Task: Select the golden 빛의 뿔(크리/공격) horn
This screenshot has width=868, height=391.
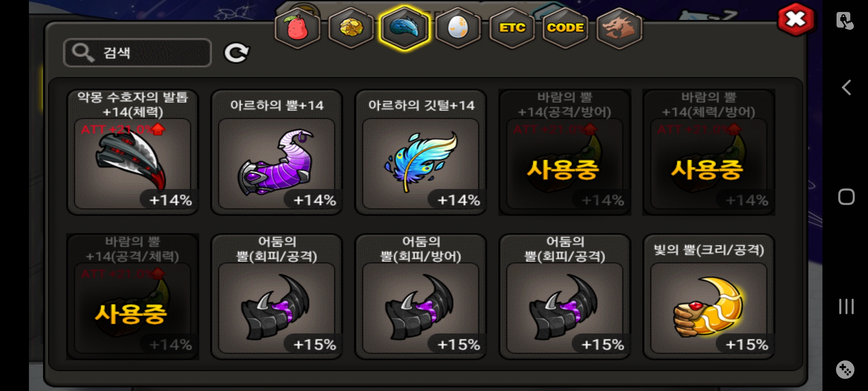Action: [709, 297]
